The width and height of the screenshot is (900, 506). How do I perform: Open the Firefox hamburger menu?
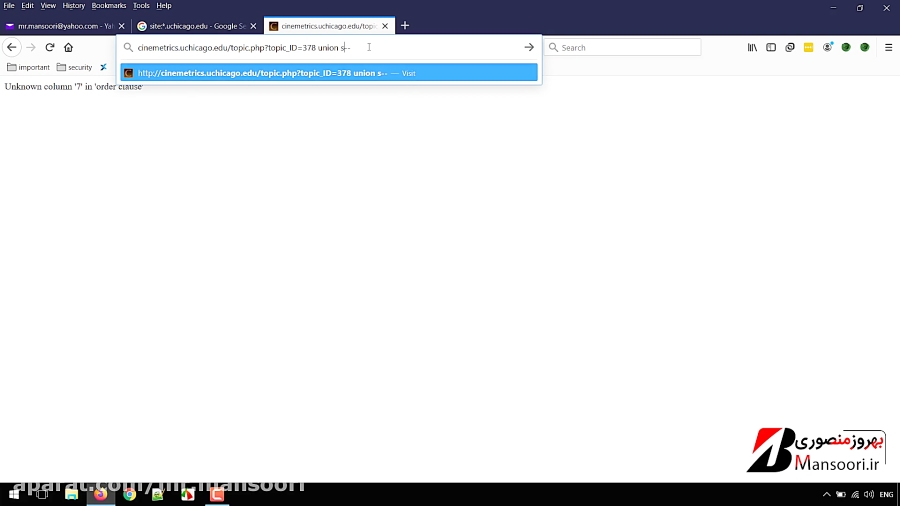pyautogui.click(x=889, y=48)
